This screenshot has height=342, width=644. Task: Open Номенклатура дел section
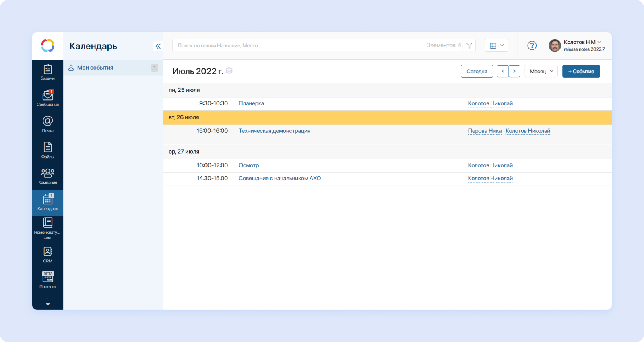[47, 228]
